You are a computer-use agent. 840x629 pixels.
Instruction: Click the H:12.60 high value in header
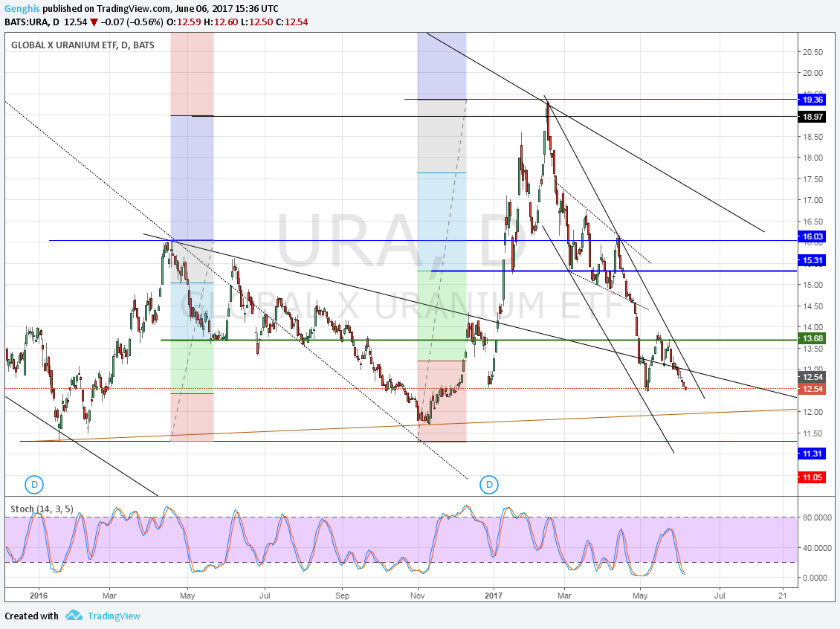coord(219,22)
